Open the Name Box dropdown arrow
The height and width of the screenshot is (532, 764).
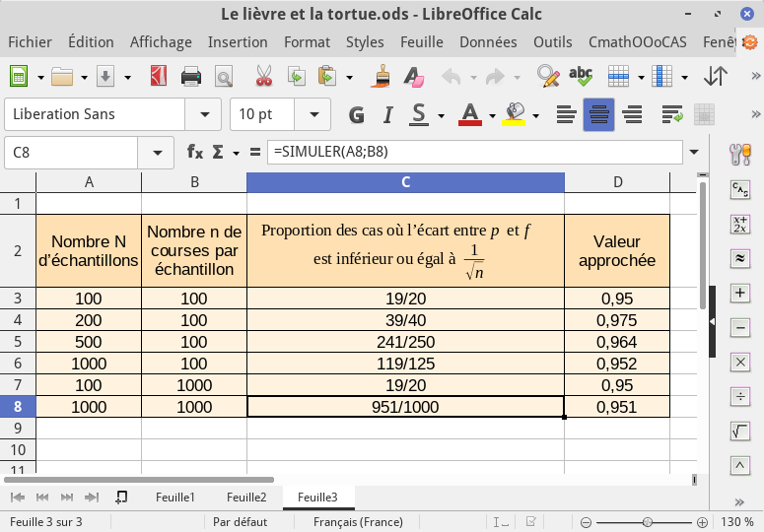(156, 153)
